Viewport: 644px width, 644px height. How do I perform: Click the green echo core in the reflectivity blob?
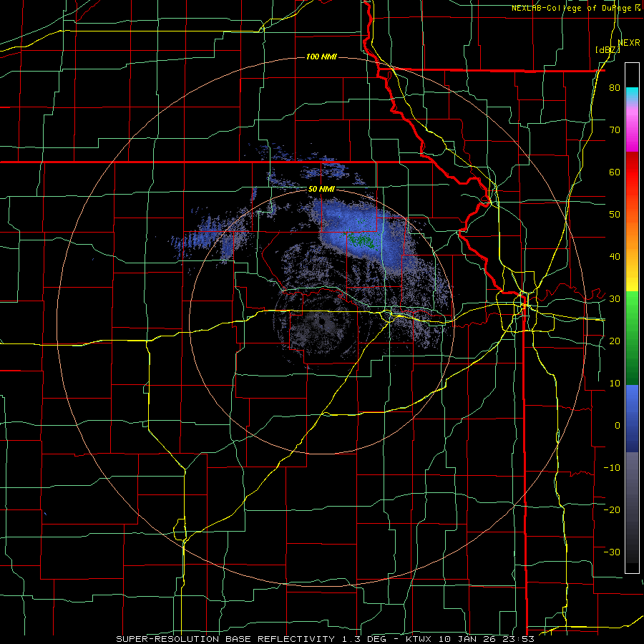363,241
